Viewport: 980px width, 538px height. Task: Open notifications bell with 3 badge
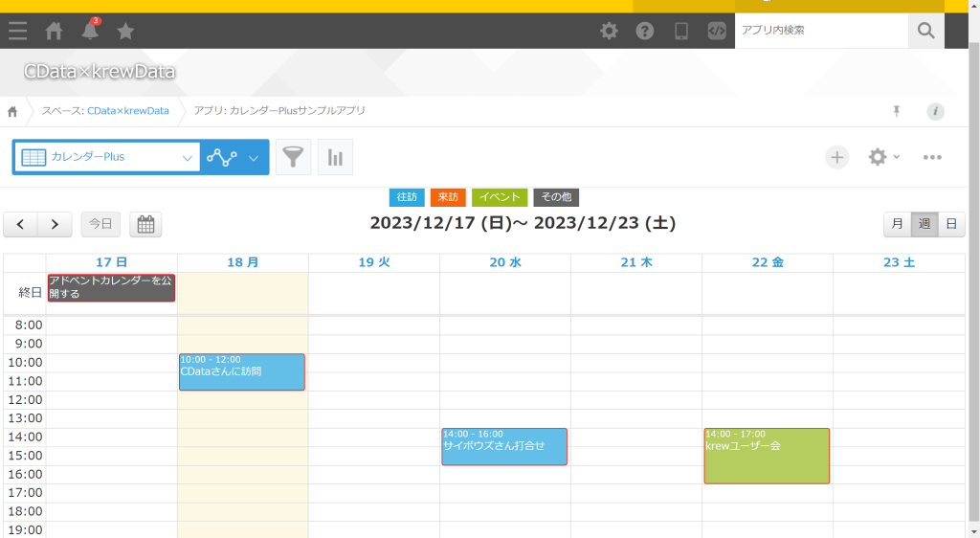click(x=90, y=30)
